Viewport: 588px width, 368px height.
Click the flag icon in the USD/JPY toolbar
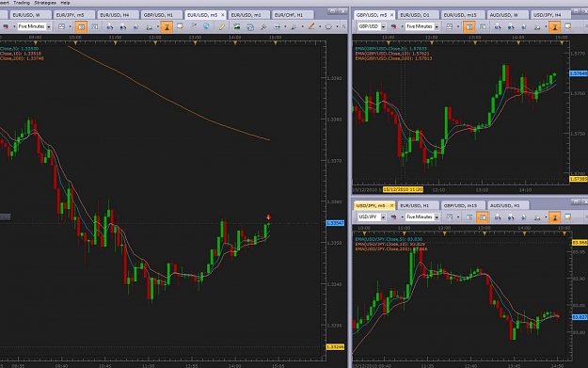(393, 217)
